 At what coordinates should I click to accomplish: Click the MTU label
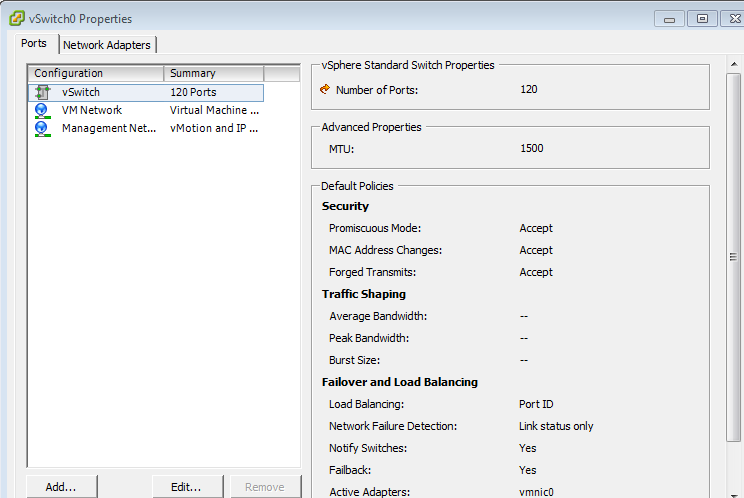342,149
